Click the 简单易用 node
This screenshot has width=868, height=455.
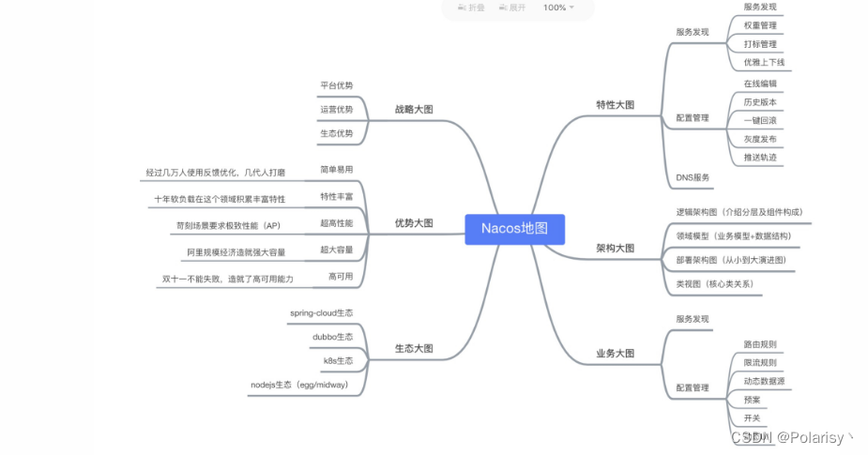(x=337, y=170)
